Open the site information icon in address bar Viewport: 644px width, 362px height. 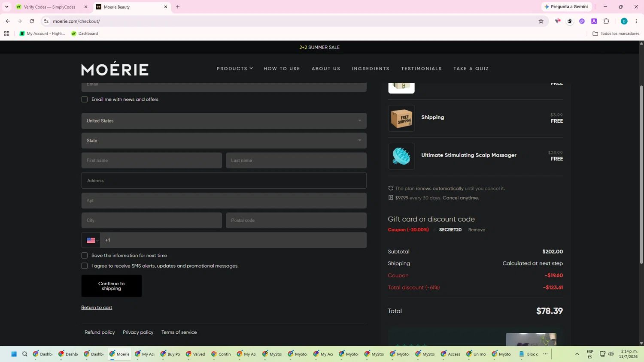coord(46,21)
